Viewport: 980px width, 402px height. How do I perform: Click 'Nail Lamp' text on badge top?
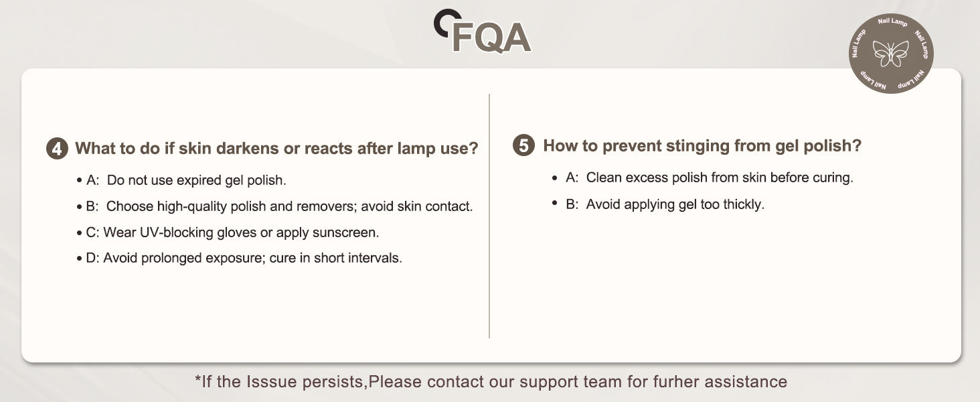coord(892,23)
